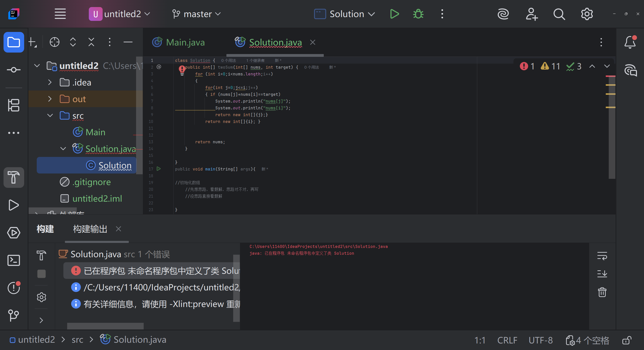Click the src breadcrumb in status bar

click(77, 340)
